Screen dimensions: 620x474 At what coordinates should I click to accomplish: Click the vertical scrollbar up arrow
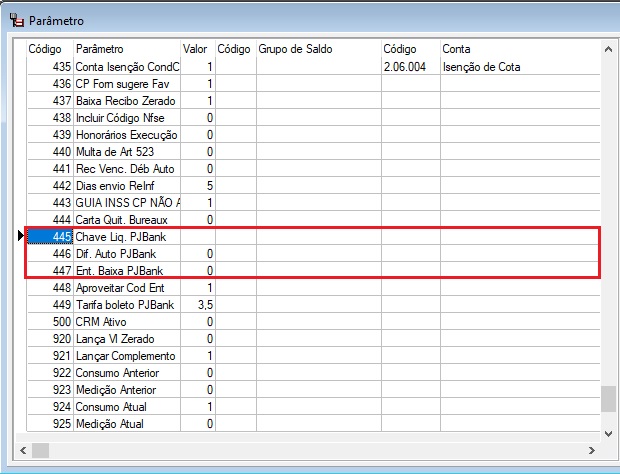(x=609, y=49)
